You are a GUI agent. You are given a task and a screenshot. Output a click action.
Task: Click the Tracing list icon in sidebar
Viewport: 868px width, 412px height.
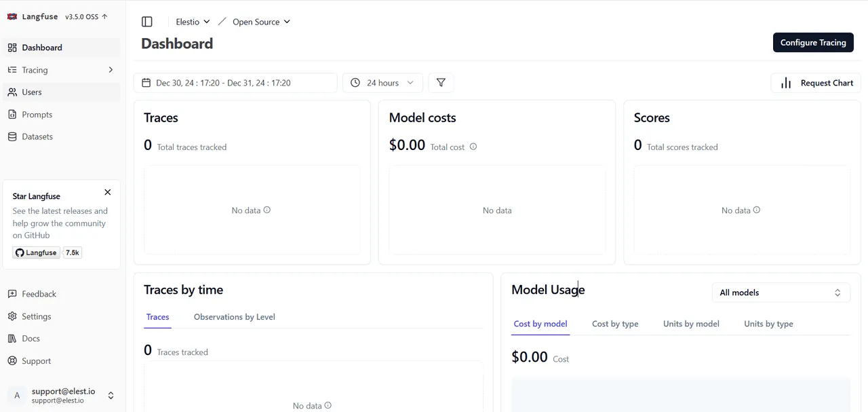(12, 70)
